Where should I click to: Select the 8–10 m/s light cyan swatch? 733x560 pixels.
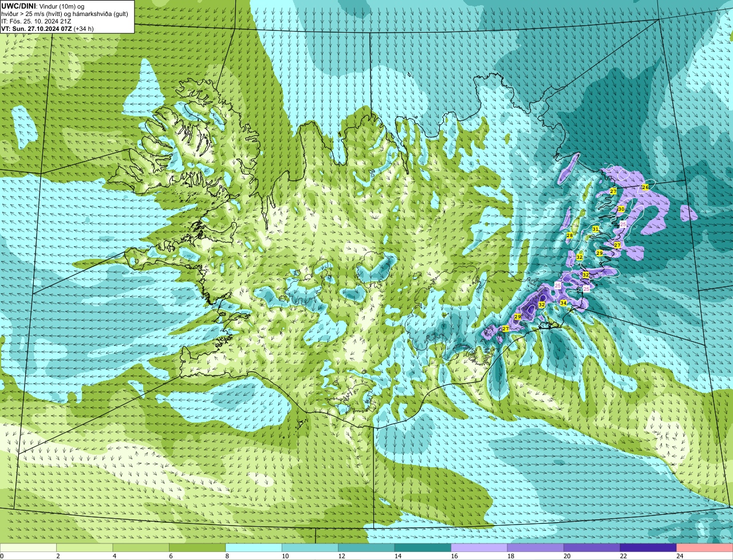(x=254, y=547)
